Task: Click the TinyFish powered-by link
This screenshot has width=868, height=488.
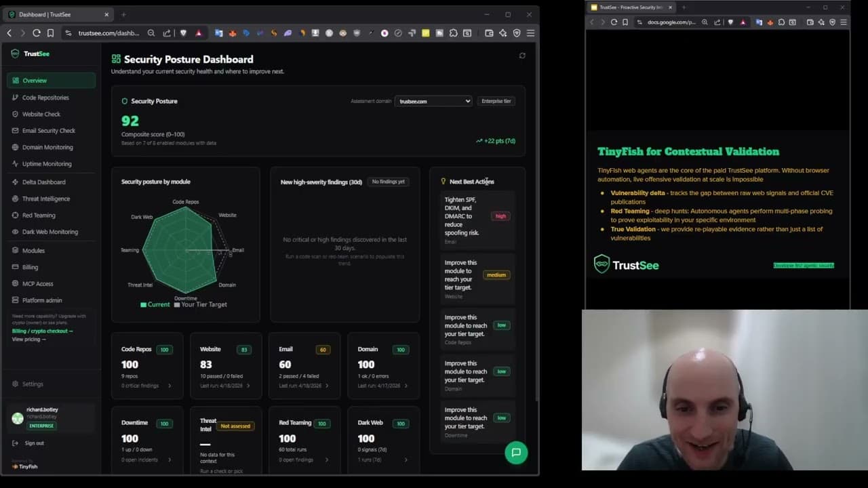Action: point(24,466)
